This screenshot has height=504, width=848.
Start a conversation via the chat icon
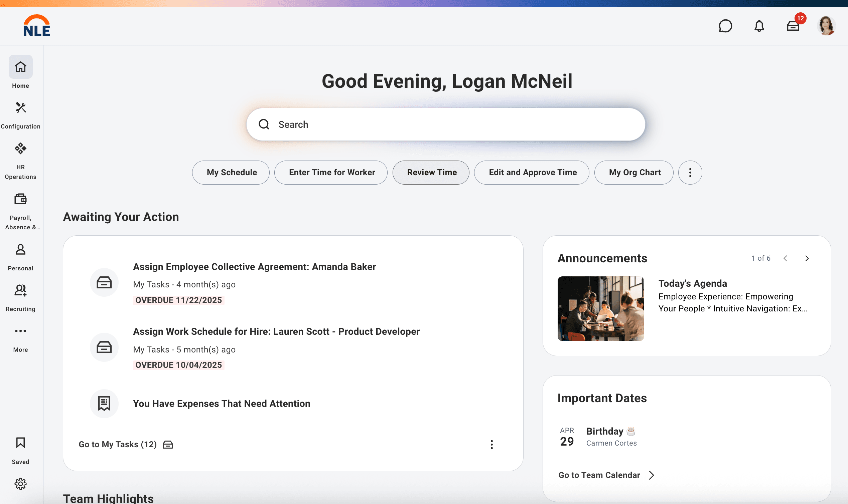tap(725, 26)
